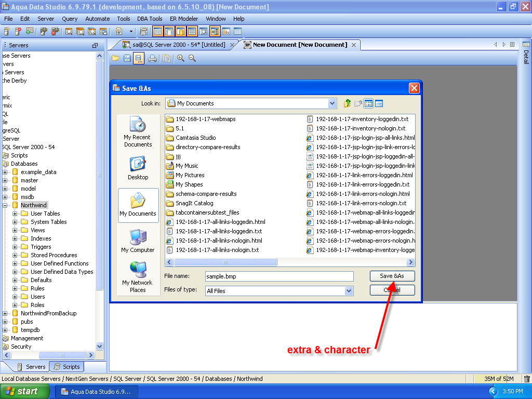
Task: Switch dialog to list view icon
Action: tap(368, 103)
